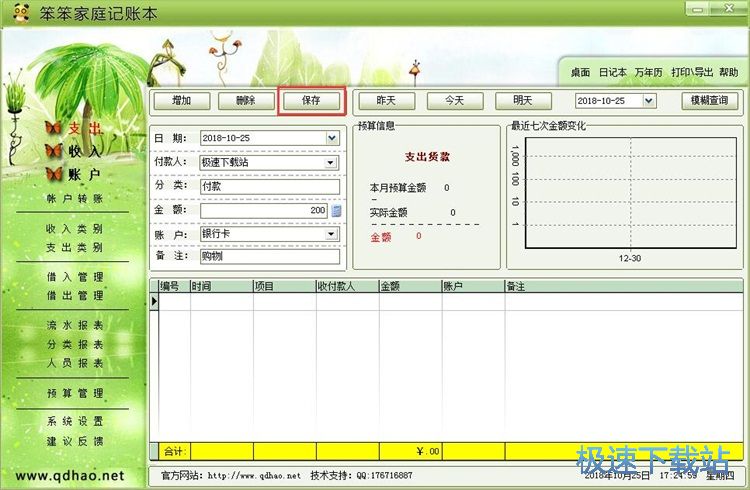750x490 pixels.
Task: Show records for 明天
Action: (x=523, y=101)
